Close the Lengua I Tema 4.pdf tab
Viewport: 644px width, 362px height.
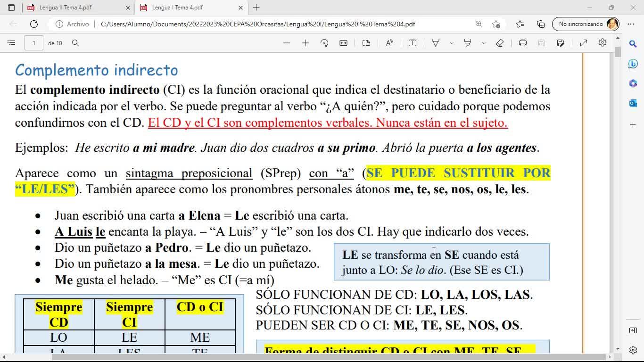pos(240,8)
